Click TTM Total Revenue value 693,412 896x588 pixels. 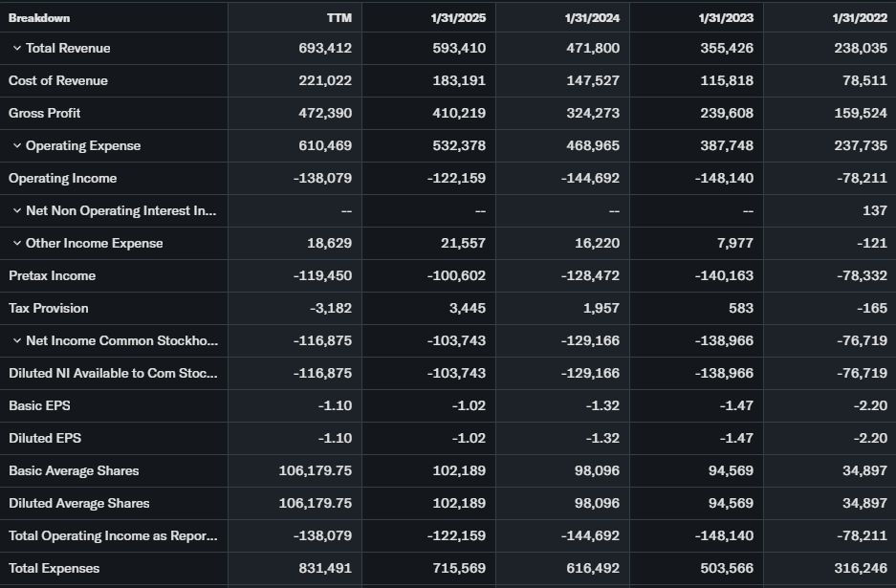coord(325,49)
